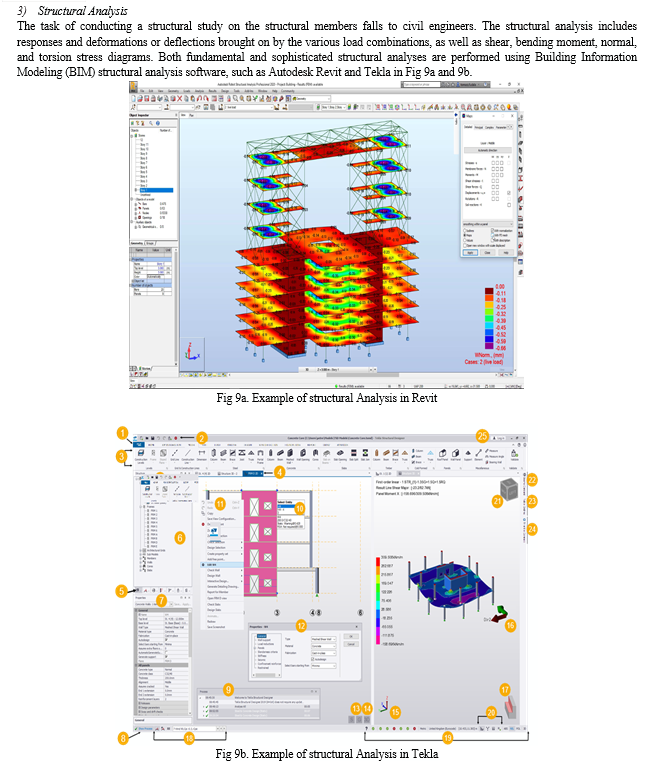Click OK button in Tekla Properties dialog
Viewport: 645px width, 770px height.
pos(351,636)
